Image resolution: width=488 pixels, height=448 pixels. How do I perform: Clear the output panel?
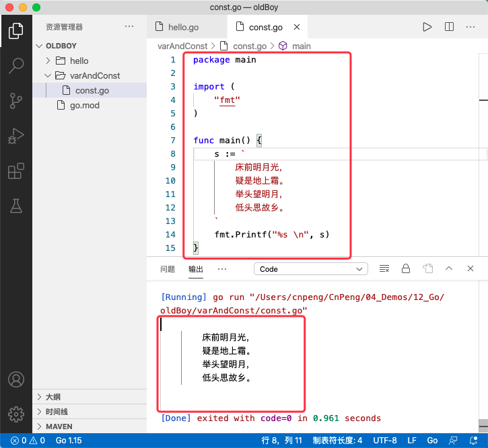pyautogui.click(x=384, y=269)
